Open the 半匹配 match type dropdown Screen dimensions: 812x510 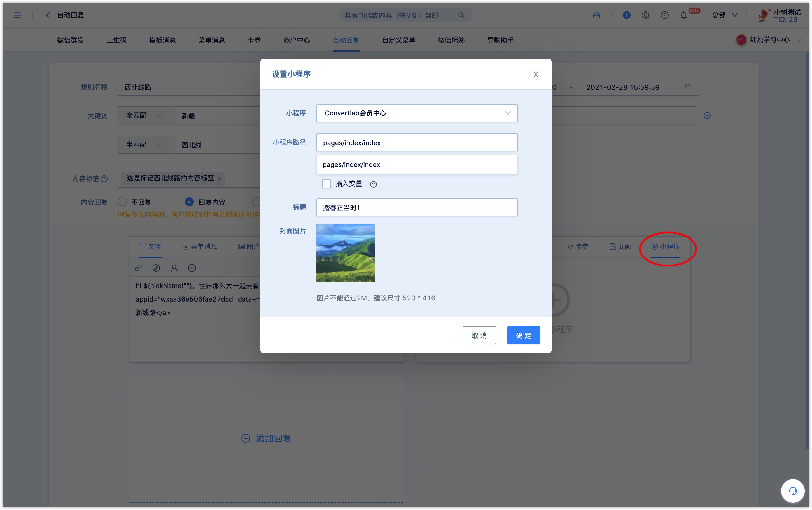pyautogui.click(x=146, y=145)
